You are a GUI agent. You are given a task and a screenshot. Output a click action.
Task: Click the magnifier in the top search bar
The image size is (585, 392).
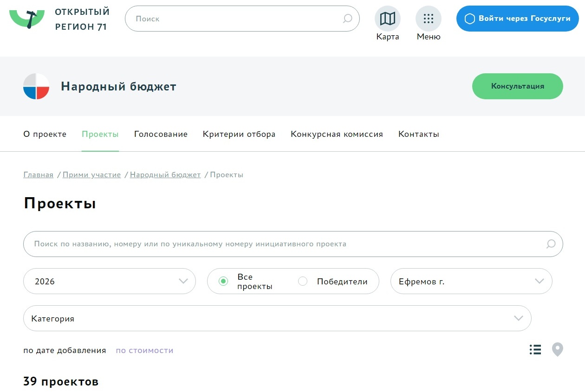347,19
